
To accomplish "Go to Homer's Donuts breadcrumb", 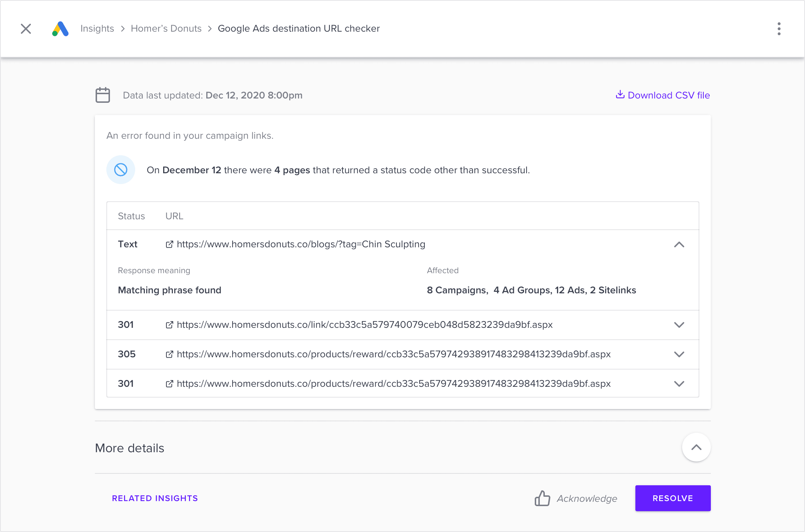I will pos(166,29).
